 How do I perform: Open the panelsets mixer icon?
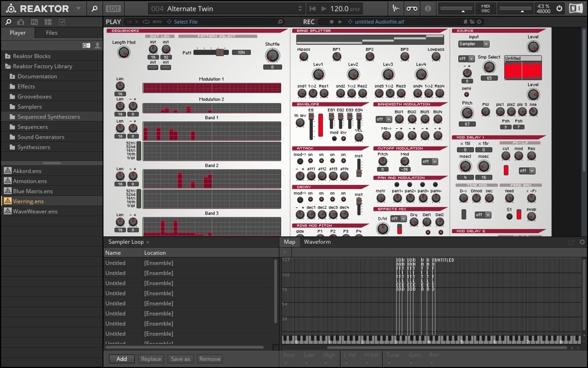pyautogui.click(x=34, y=22)
